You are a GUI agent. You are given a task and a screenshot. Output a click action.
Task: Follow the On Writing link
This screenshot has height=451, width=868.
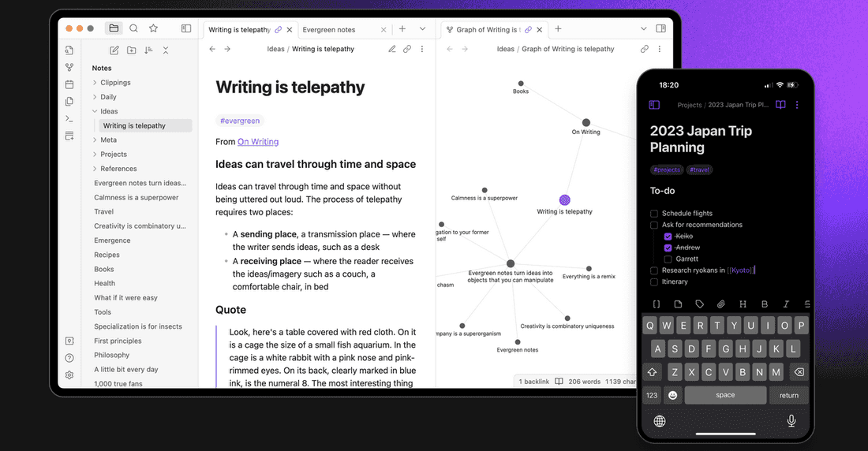tap(258, 142)
